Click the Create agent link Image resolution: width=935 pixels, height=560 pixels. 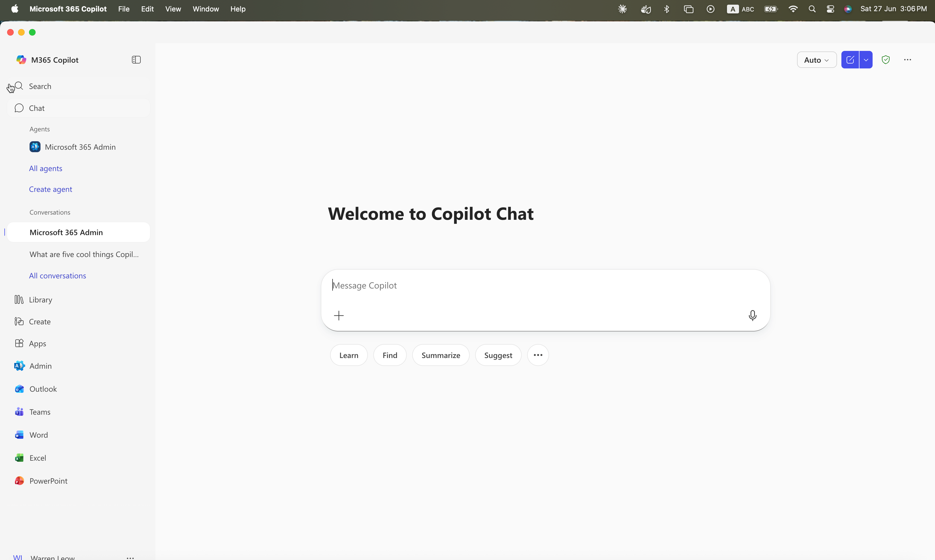pos(51,189)
